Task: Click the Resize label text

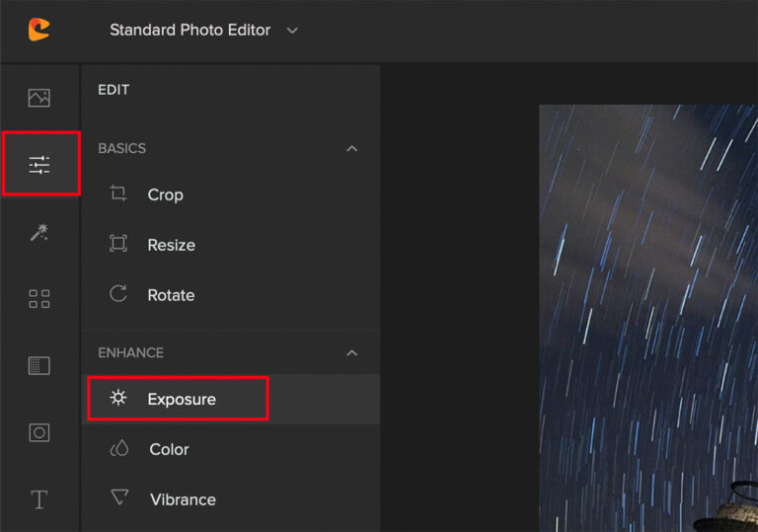Action: 171,245
